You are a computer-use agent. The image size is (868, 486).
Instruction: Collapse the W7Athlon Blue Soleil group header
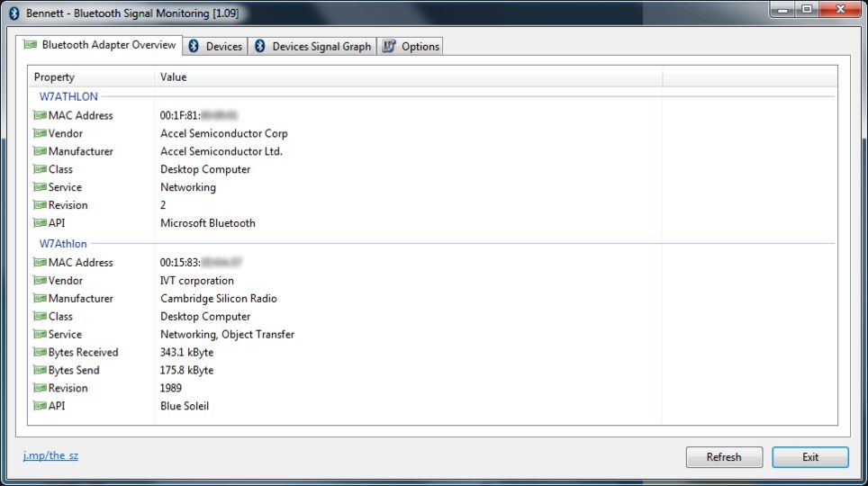click(x=63, y=244)
